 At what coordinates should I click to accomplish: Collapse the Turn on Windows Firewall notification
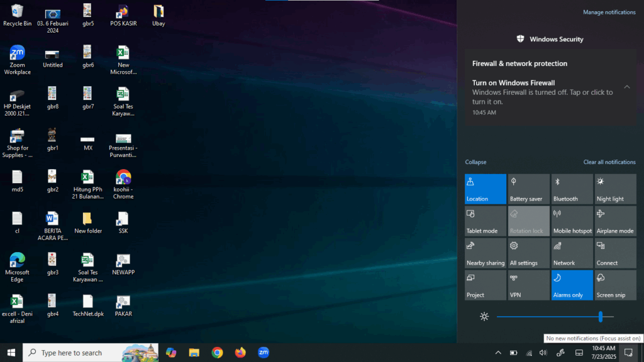[x=627, y=87]
